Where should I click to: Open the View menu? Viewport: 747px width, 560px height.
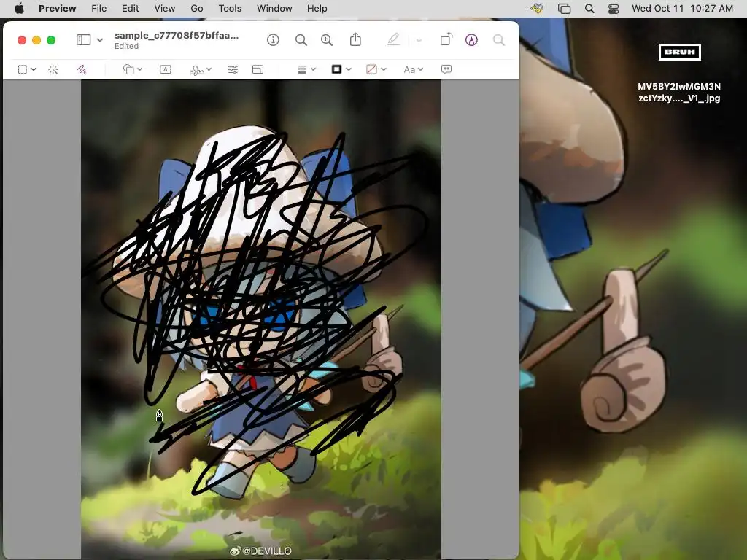164,9
